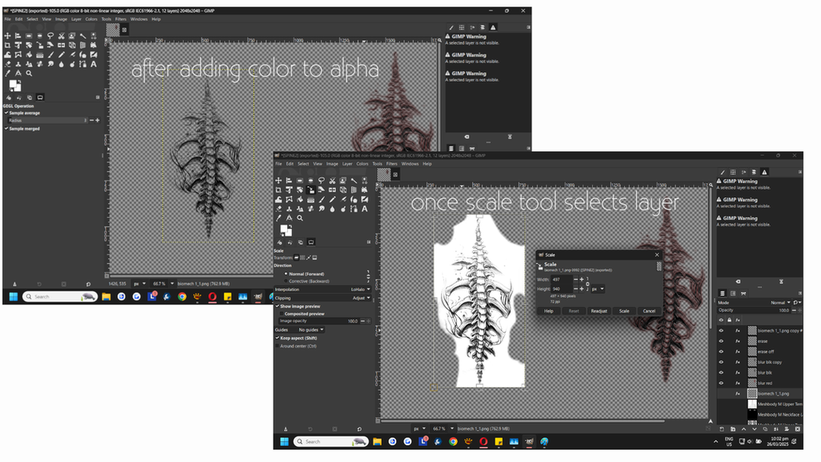This screenshot has width=821, height=462.
Task: Open Guides 'No guides' dropdown
Action: pos(311,329)
